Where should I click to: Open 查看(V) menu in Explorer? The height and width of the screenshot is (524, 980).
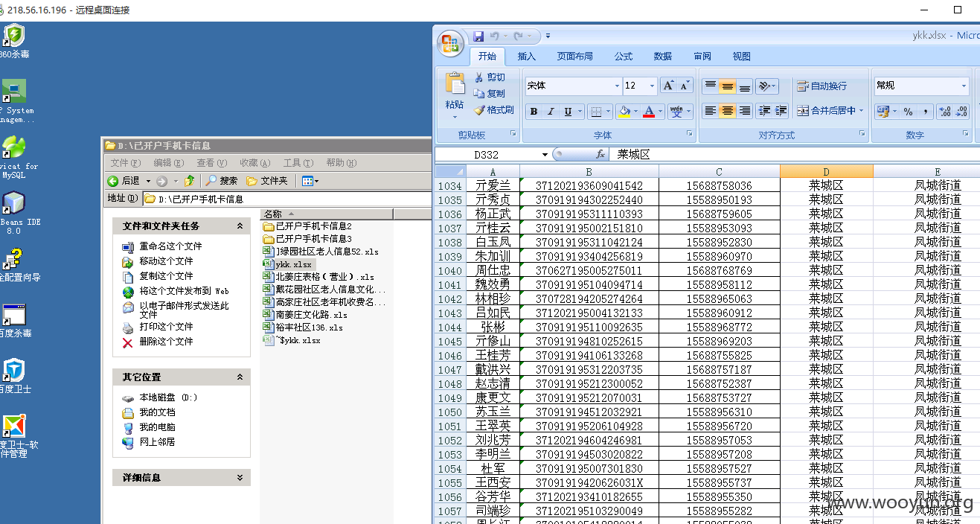[211, 163]
